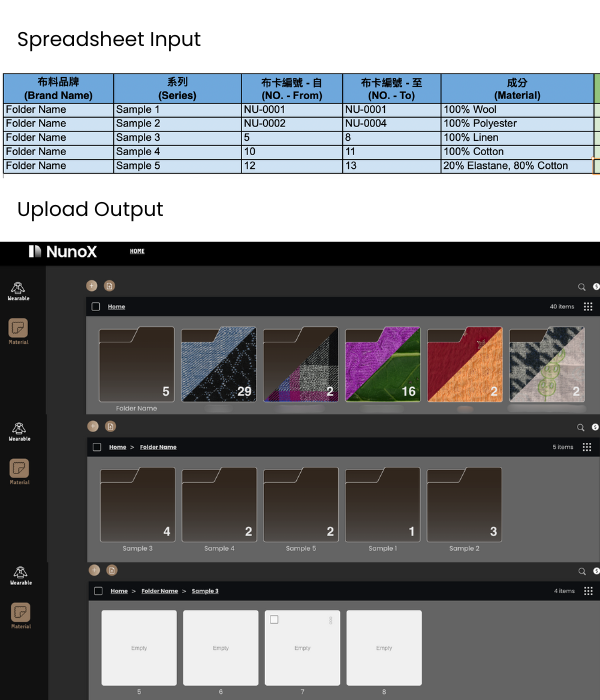Open the Sample 4 folder

(x=219, y=505)
